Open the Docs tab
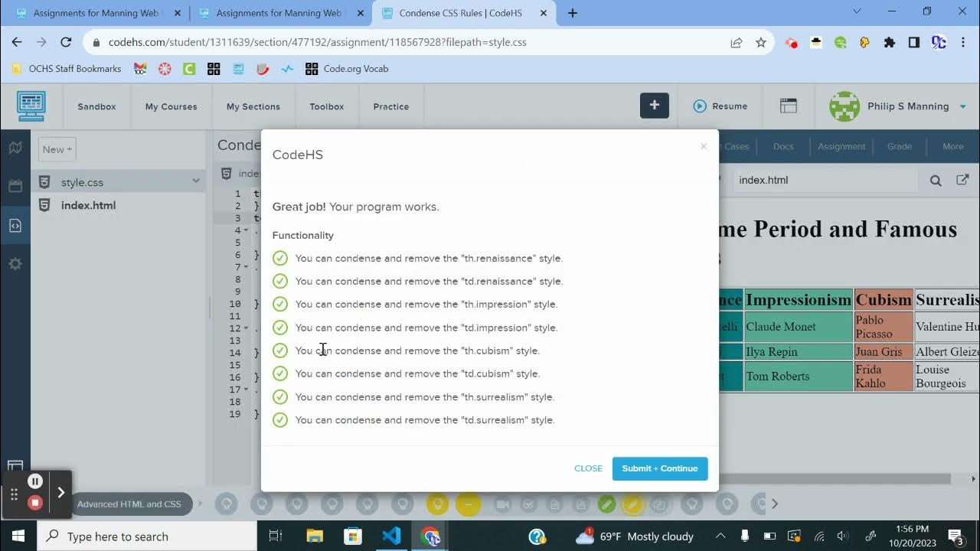The image size is (980, 551). [783, 146]
